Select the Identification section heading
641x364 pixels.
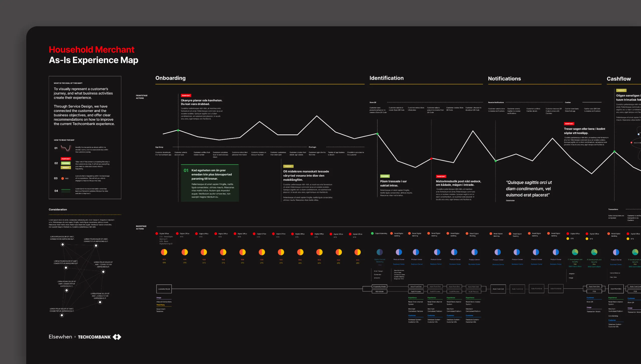coord(386,78)
